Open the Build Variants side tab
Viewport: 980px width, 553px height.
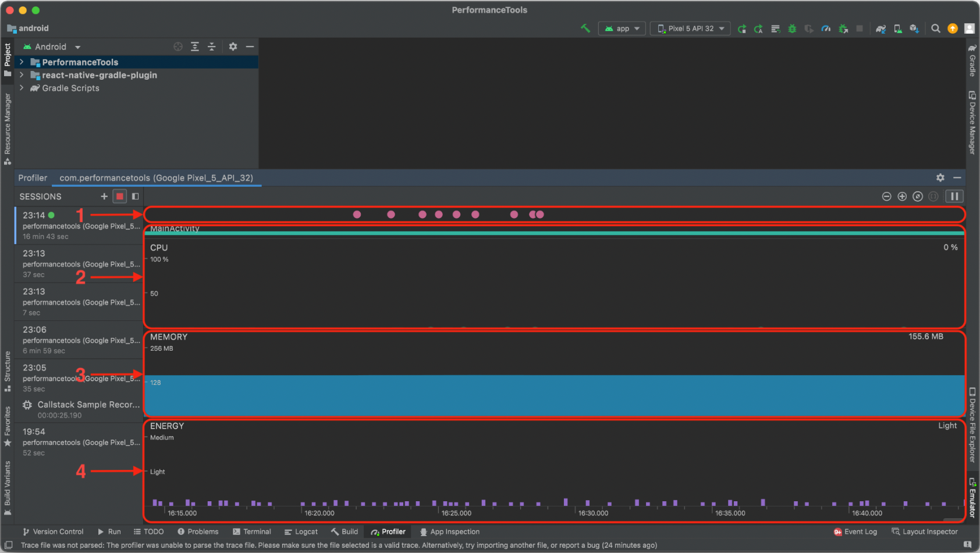click(x=7, y=487)
